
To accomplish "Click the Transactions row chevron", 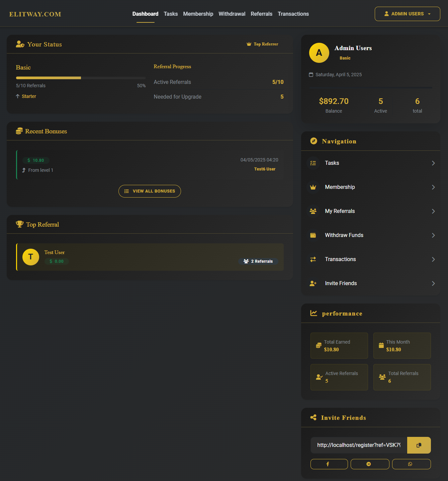I will click(x=433, y=259).
